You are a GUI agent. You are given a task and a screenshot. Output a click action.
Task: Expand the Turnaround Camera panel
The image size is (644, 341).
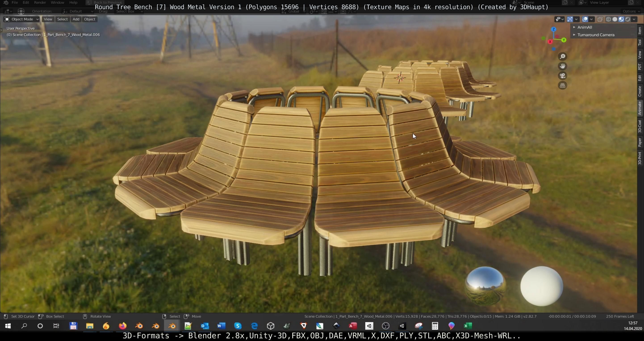coord(596,35)
